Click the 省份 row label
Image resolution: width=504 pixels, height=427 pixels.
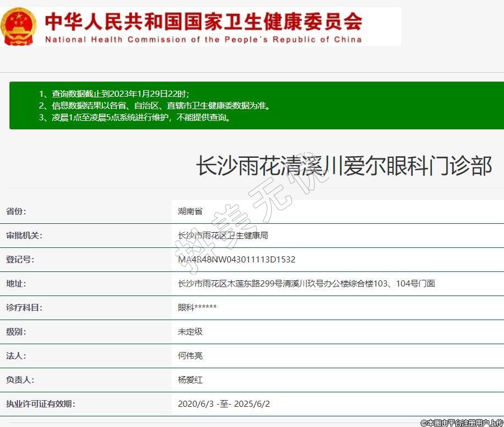click(x=16, y=212)
